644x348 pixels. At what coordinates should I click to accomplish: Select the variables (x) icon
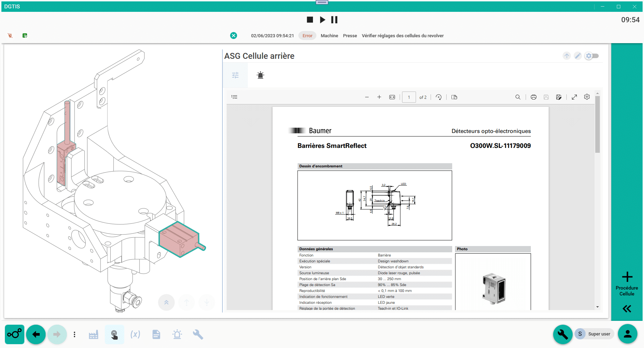click(135, 334)
